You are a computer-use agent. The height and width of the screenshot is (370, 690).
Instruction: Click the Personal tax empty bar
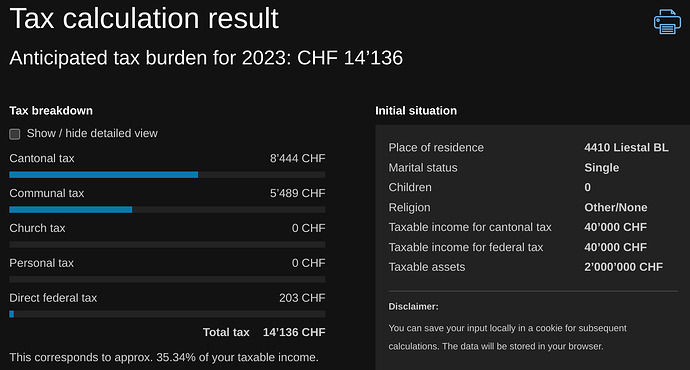point(167,279)
